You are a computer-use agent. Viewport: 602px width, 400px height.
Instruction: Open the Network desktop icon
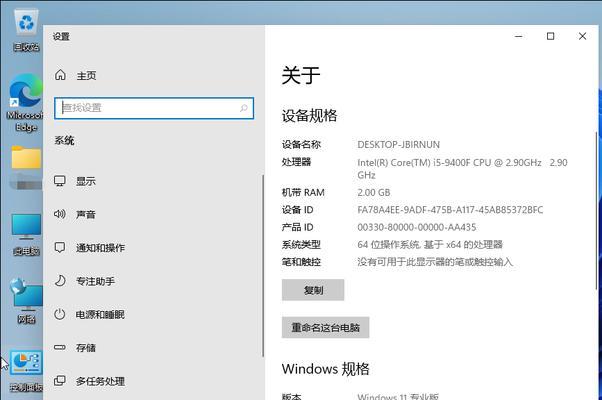coord(26,301)
